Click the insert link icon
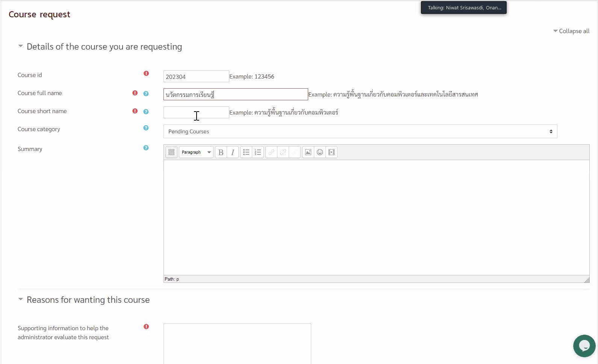This screenshot has height=364, width=598. click(271, 152)
